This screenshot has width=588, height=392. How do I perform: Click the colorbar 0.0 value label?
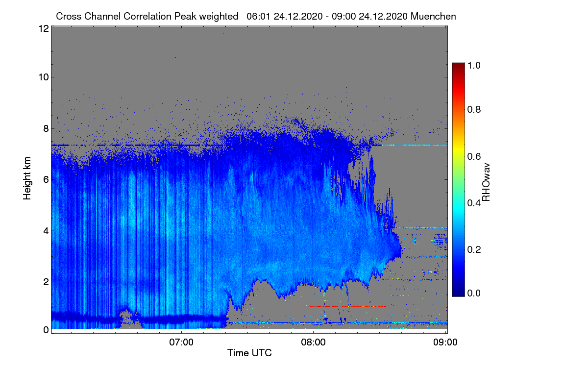tap(474, 293)
